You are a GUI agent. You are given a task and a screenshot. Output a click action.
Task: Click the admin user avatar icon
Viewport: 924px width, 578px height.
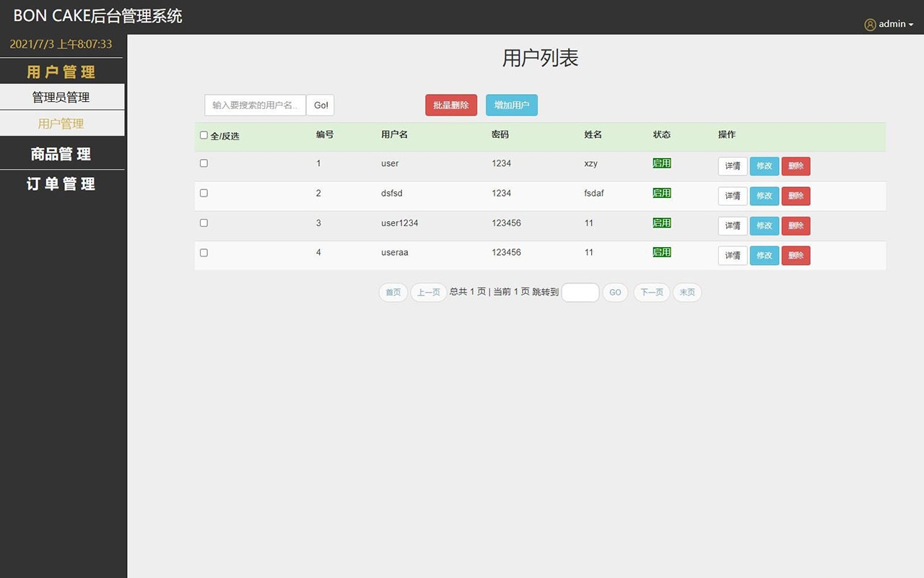[x=870, y=25]
